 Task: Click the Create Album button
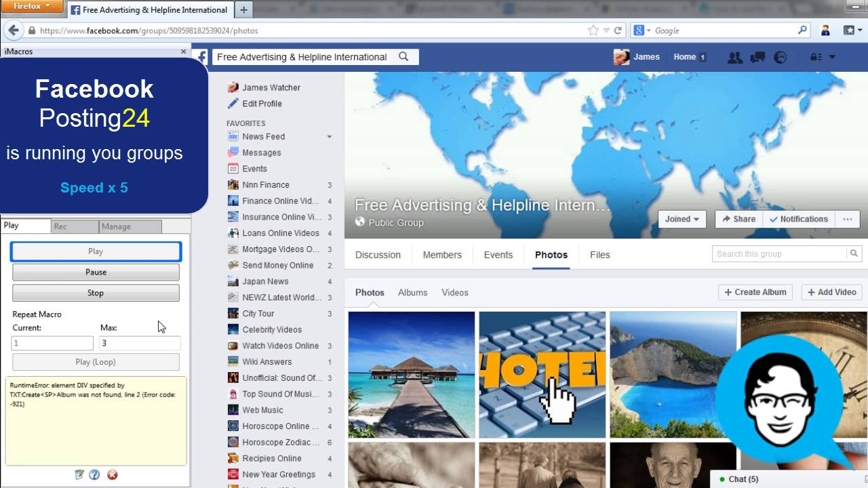pos(755,292)
